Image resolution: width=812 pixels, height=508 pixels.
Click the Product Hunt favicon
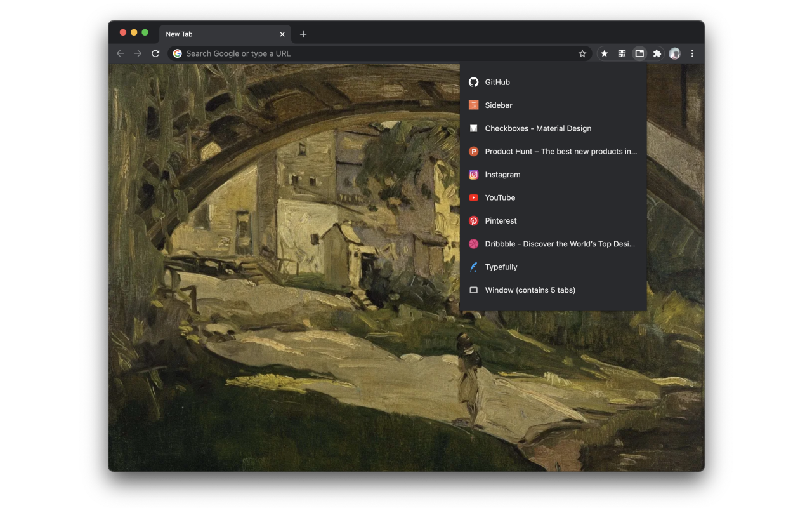point(473,151)
